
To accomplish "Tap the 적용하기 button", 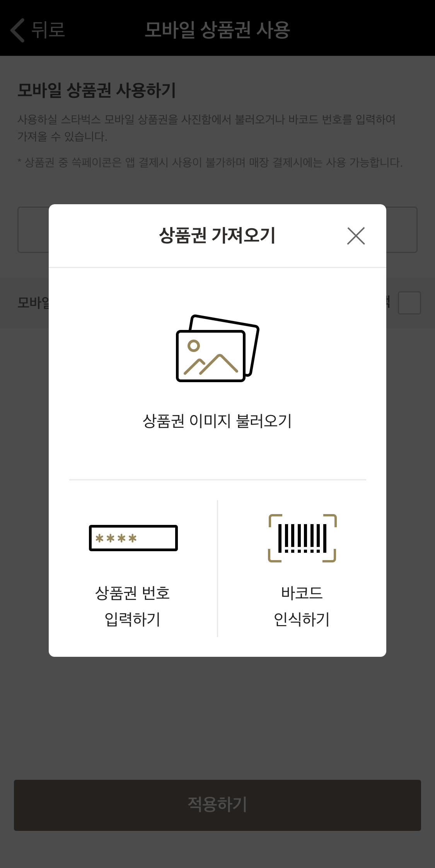I will coord(217,805).
